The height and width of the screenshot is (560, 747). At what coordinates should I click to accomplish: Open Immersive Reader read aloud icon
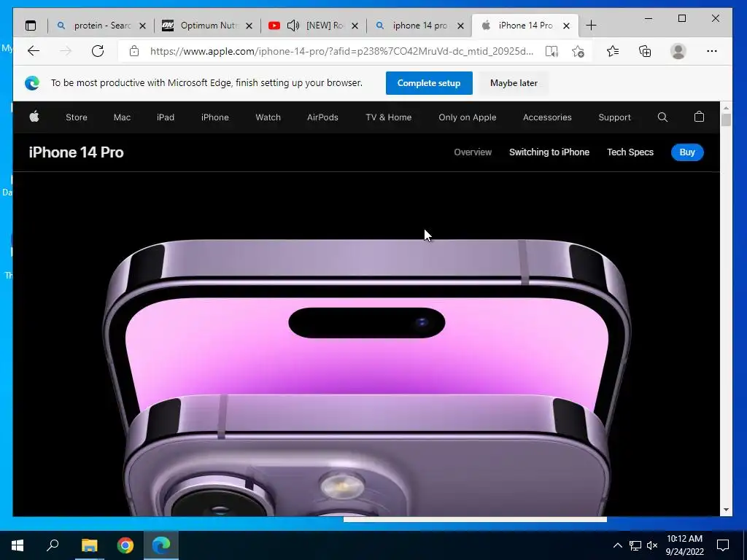click(551, 51)
